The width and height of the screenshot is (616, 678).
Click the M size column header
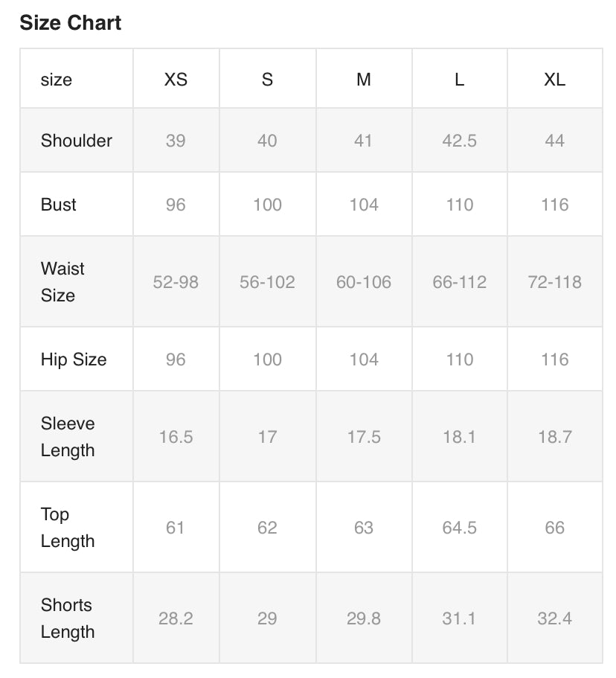pos(363,80)
